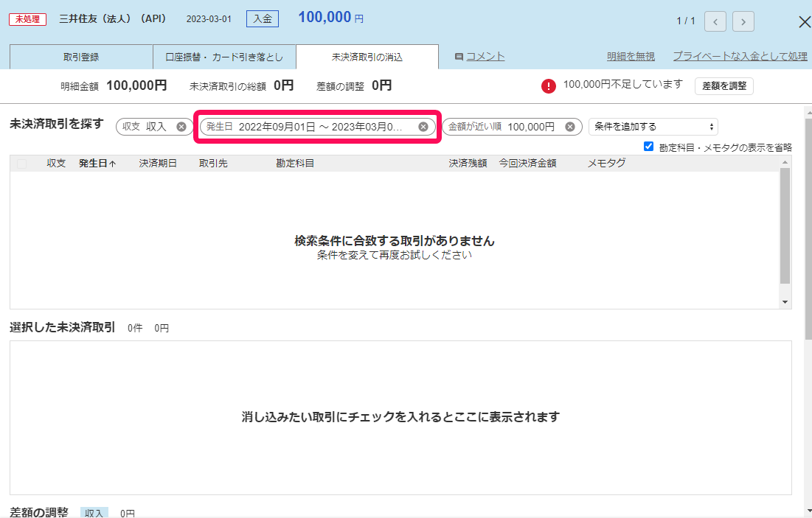Click the 100,000 円 amount in header
Viewport: 812px width, 518px height.
click(x=331, y=18)
